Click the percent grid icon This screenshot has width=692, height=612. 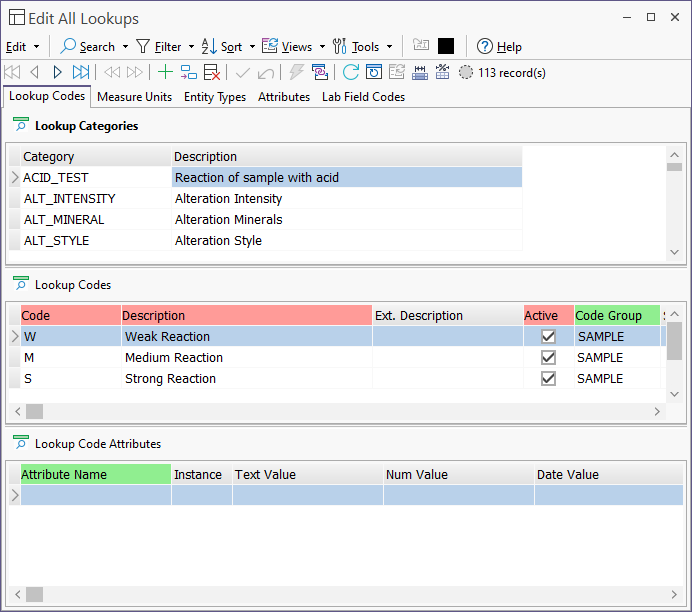coord(442,72)
